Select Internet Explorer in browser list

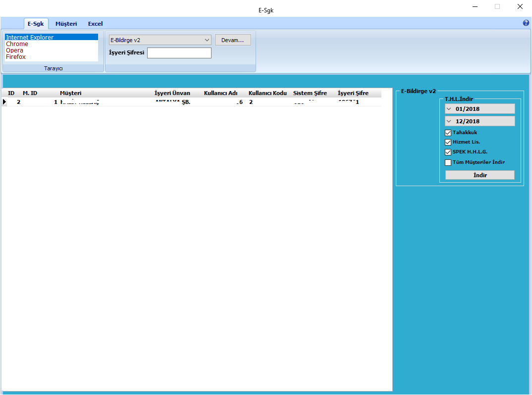tap(30, 38)
